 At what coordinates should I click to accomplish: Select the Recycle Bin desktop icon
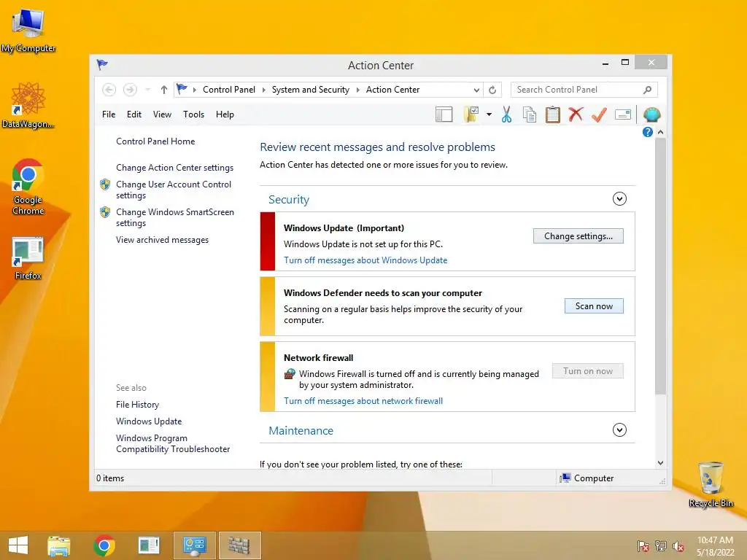[x=711, y=484]
